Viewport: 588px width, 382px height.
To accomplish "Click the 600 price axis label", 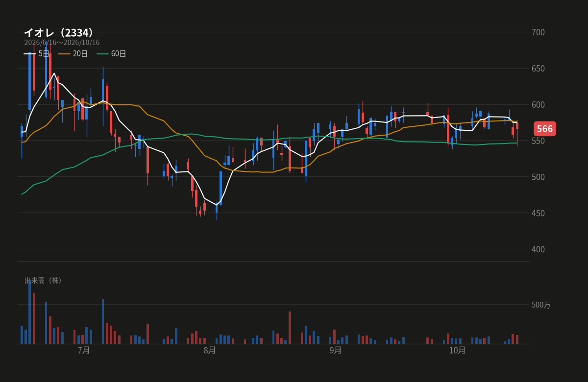I will click(538, 105).
